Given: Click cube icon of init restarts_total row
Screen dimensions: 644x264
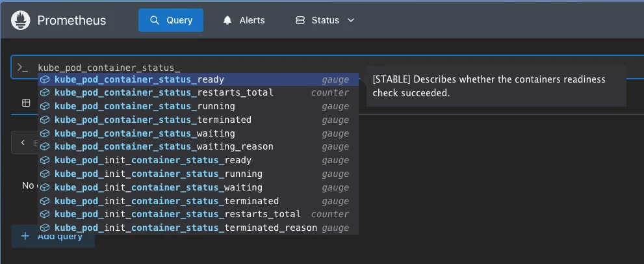Looking at the screenshot, I should click(x=45, y=214).
